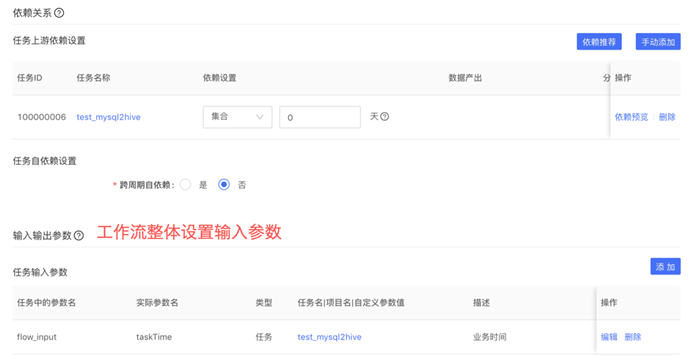The width and height of the screenshot is (697, 361).
Task: Open help icon next to 依赖关系
Action: tap(59, 13)
